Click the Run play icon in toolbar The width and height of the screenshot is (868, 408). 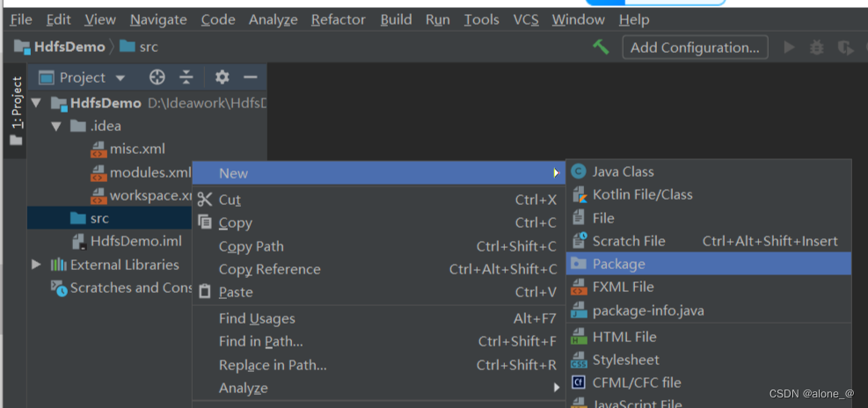tap(790, 47)
